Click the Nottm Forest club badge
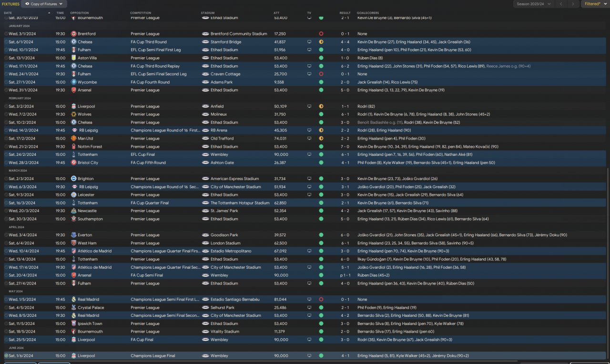This screenshot has height=364, width=610. point(73,147)
